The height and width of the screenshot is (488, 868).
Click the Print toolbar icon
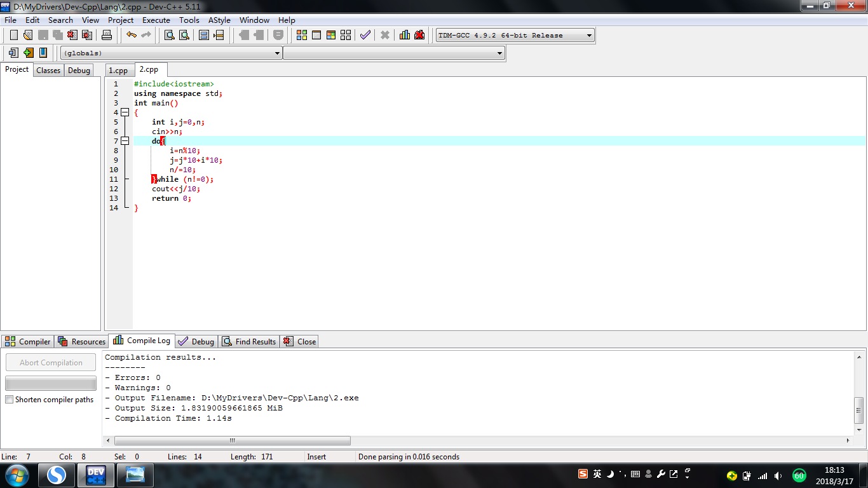click(x=107, y=35)
